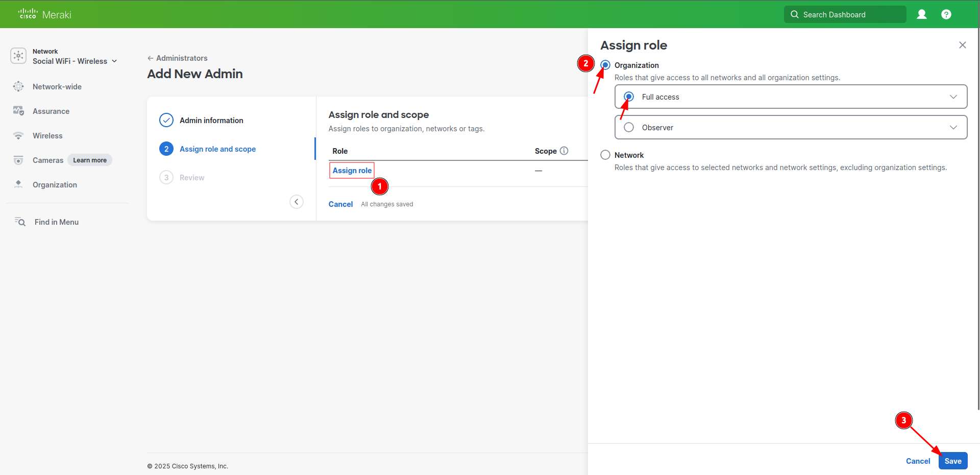Click the Assurance sidebar icon
The width and height of the screenshot is (980, 475).
pyautogui.click(x=18, y=111)
